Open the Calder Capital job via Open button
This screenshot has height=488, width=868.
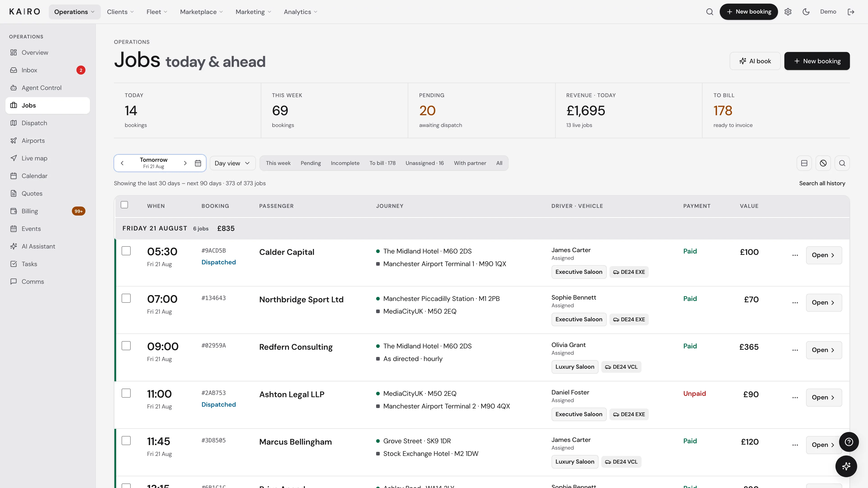pyautogui.click(x=824, y=255)
